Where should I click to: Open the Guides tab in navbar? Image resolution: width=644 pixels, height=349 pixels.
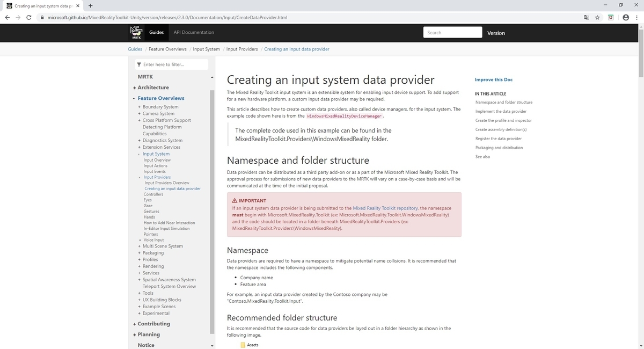[x=157, y=32]
